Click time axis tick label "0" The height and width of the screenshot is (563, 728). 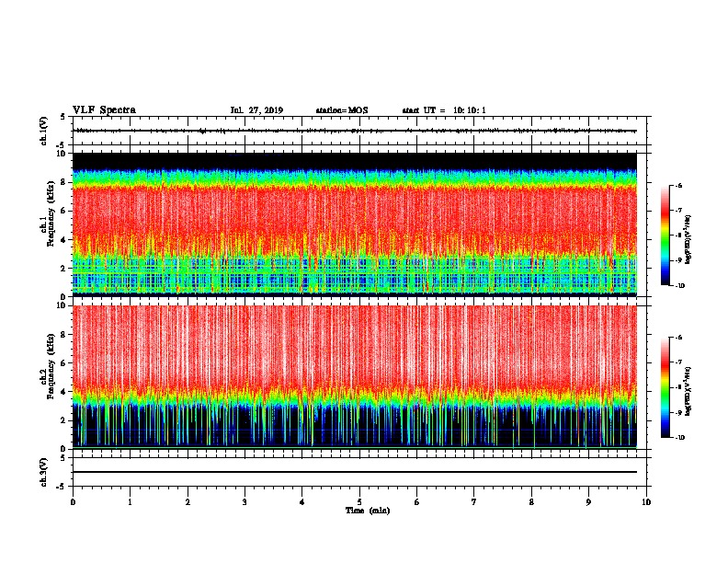(73, 502)
